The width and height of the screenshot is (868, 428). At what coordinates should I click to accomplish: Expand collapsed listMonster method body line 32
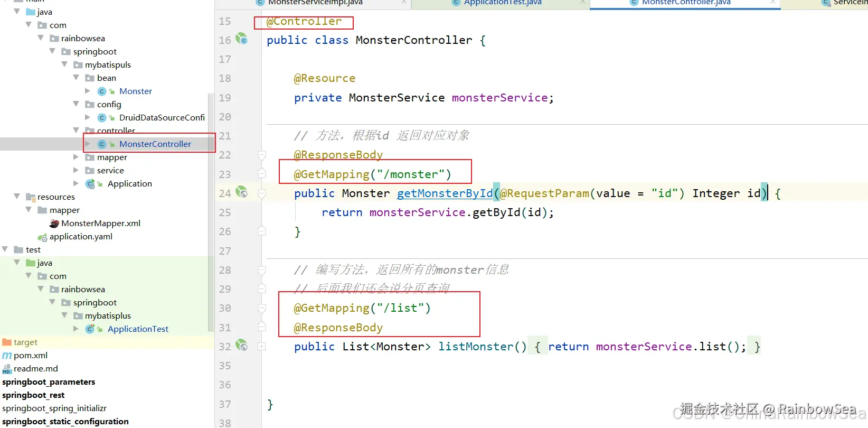pos(261,347)
